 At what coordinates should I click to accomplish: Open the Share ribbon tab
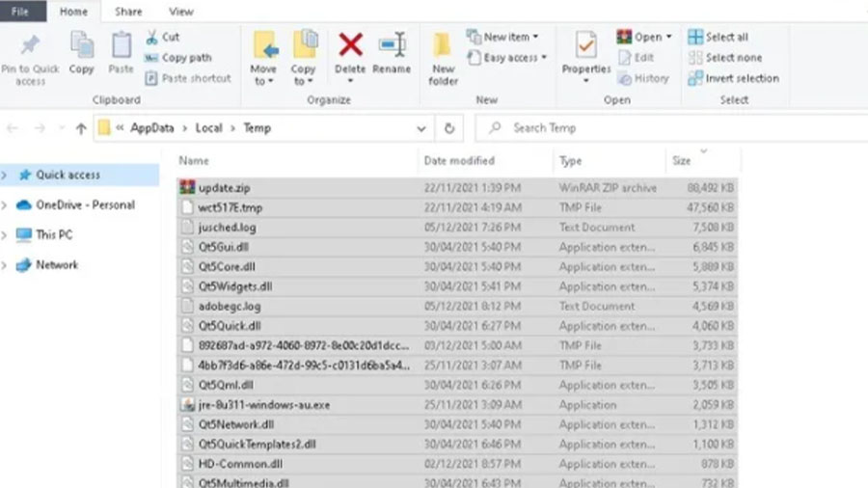coord(128,12)
